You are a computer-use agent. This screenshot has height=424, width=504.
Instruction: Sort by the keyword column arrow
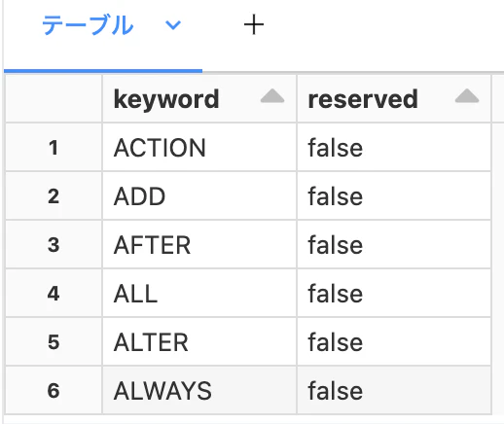[x=272, y=96]
